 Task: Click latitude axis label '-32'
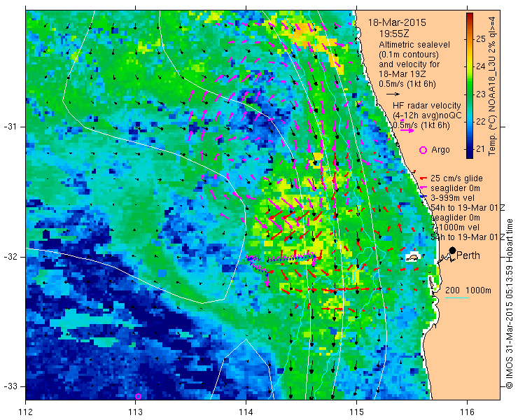tap(10, 257)
